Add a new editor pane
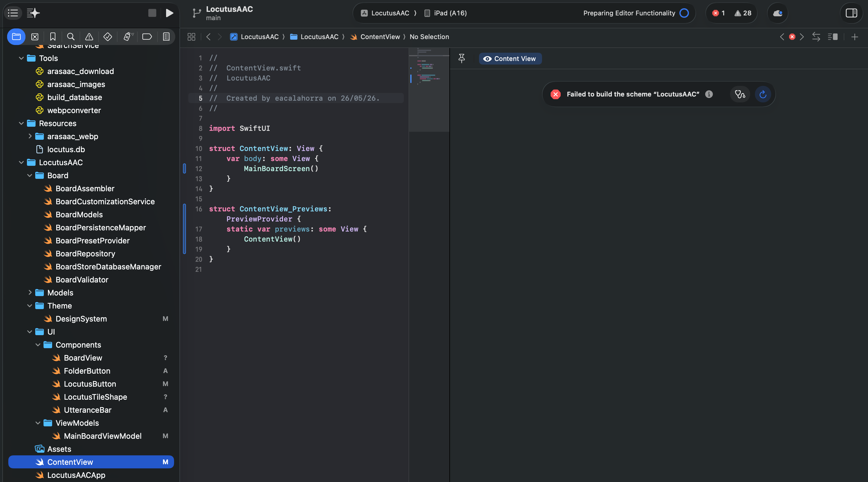 pyautogui.click(x=854, y=37)
